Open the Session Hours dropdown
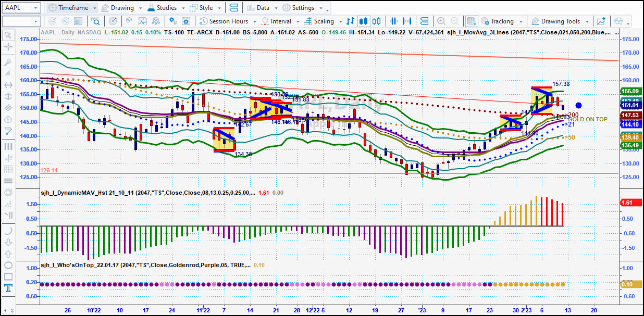Image resolution: width=644 pixels, height=316 pixels. pos(228,21)
